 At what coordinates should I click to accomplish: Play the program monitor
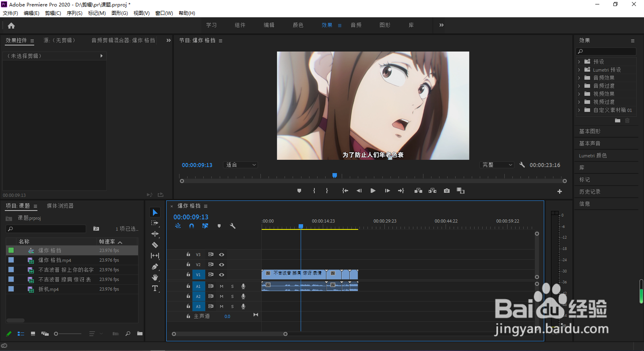(373, 191)
